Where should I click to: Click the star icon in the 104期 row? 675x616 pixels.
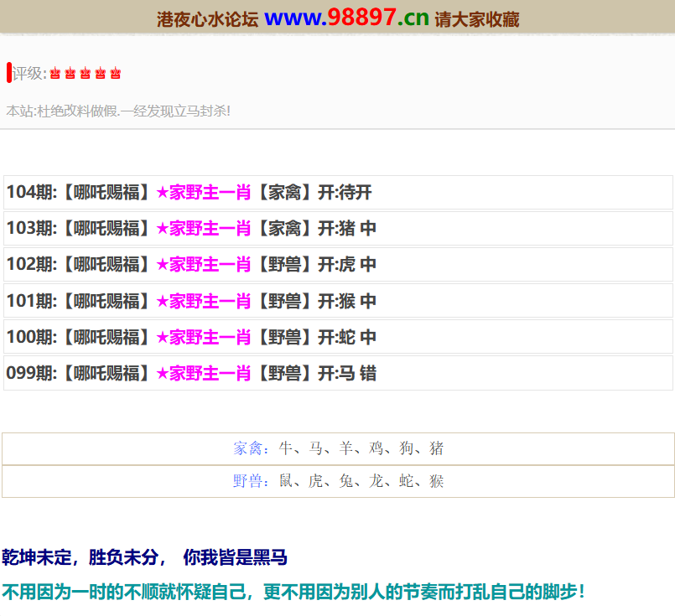162,193
